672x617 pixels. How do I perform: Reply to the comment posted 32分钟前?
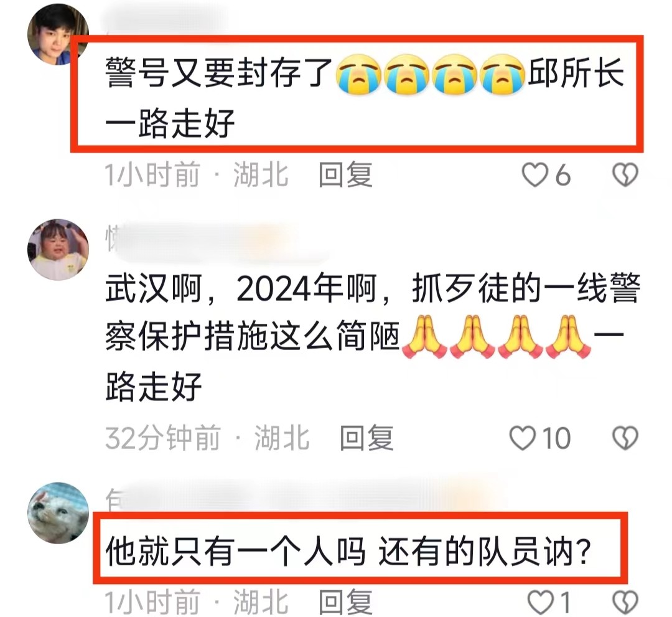pos(366,438)
